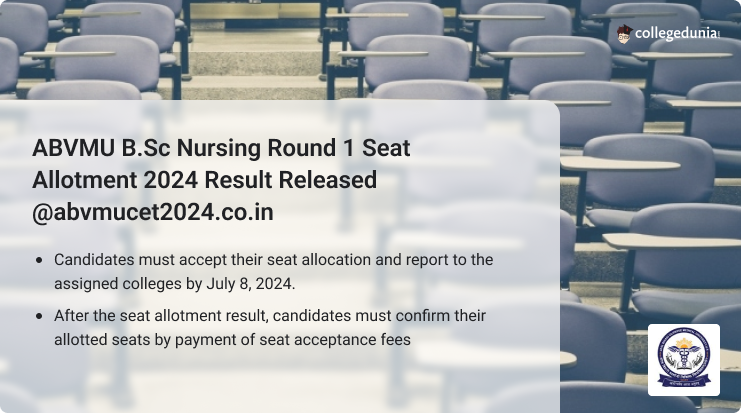The height and width of the screenshot is (413, 741).
Task: Click the first bullet point marker
Action: [x=39, y=260]
